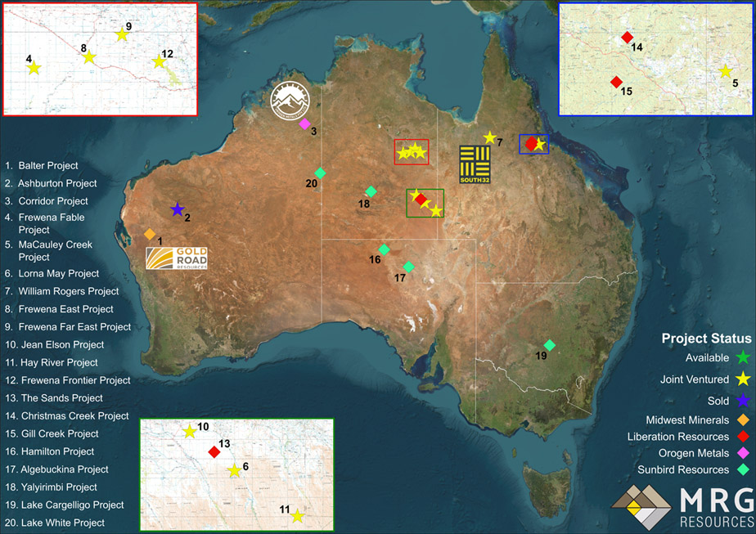Select yellow star numbered 11 in green inset
The width and height of the screenshot is (756, 534).
[x=298, y=516]
